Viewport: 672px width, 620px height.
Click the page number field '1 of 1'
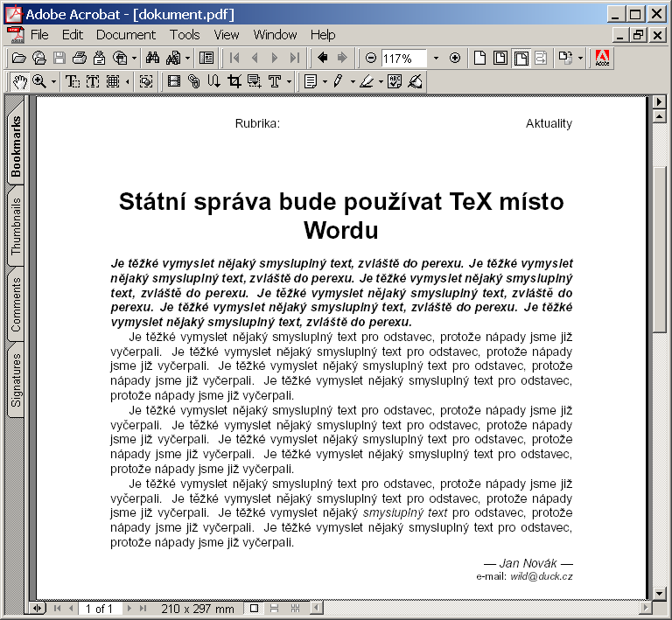[101, 609]
